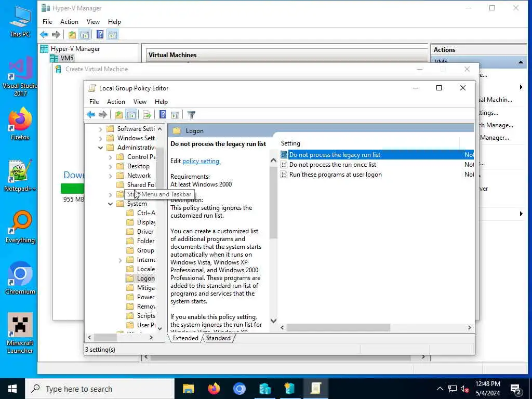Select Driver folder under System
The height and width of the screenshot is (399, 532).
click(x=145, y=232)
